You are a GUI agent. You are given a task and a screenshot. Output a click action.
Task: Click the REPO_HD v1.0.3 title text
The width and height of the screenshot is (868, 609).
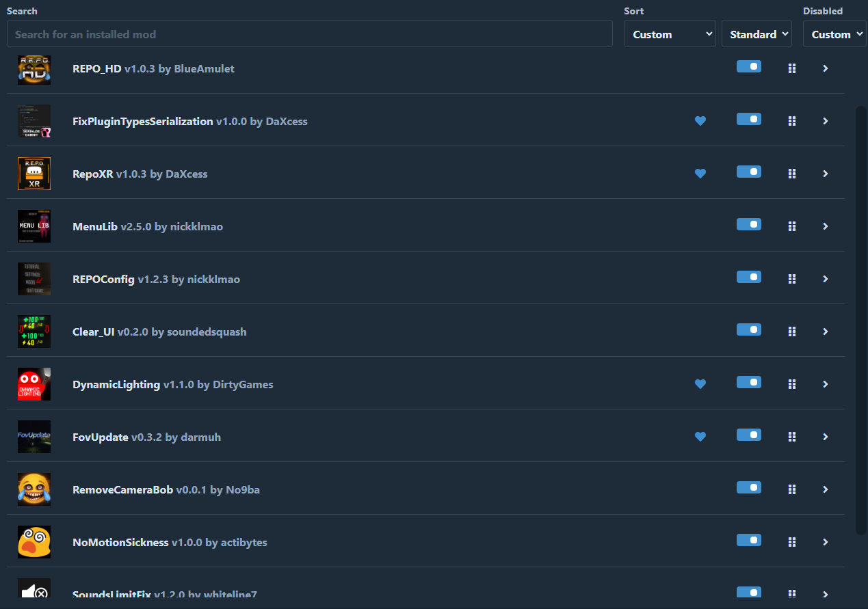(115, 69)
